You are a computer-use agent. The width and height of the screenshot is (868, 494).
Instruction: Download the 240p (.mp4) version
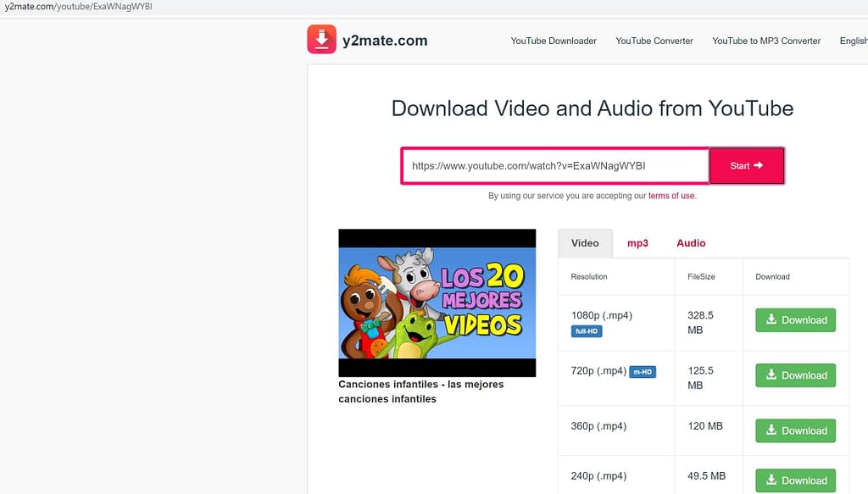click(795, 480)
